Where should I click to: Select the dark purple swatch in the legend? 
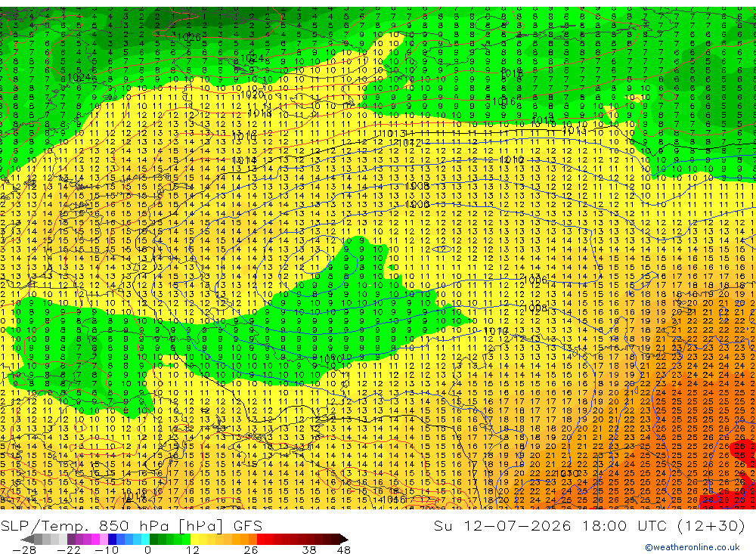71,540
